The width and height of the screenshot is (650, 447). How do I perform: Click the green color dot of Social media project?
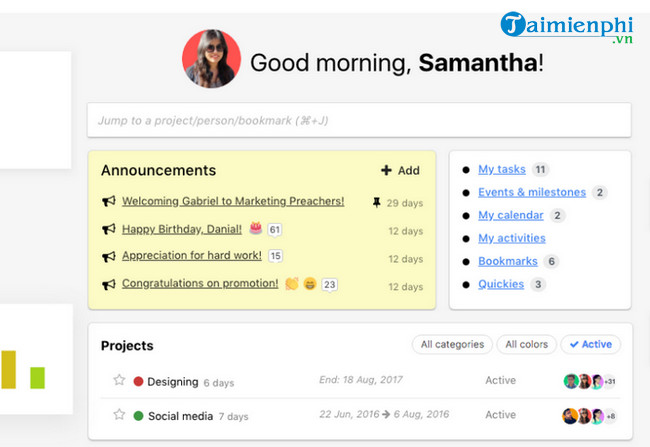[138, 415]
